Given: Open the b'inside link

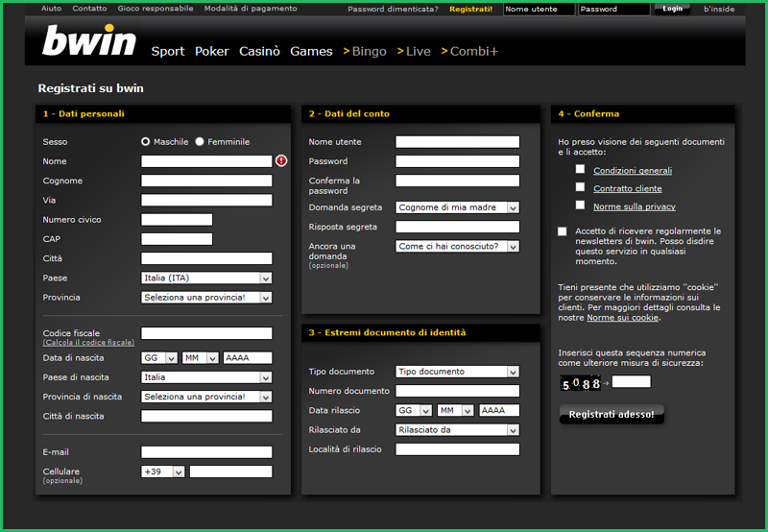Looking at the screenshot, I should coord(719,9).
